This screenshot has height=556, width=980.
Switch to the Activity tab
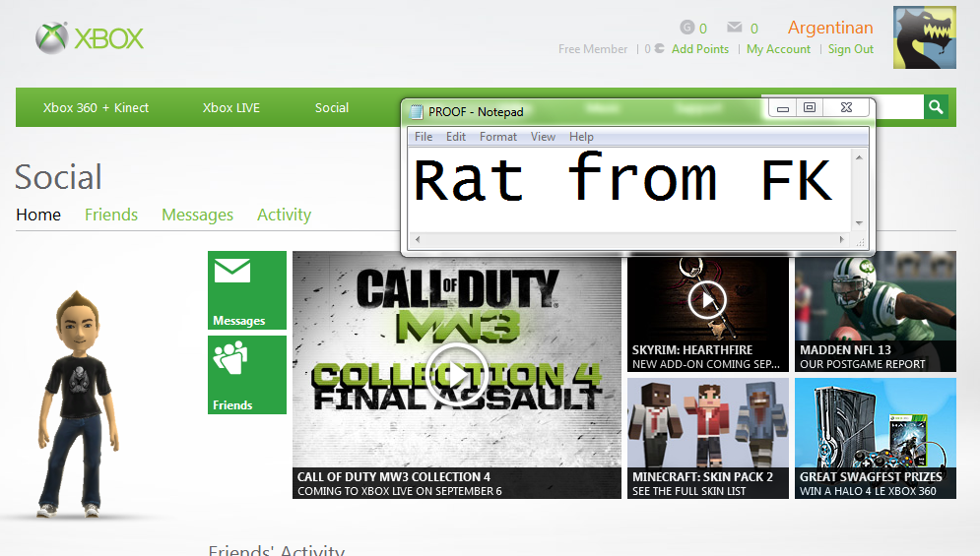(x=284, y=215)
